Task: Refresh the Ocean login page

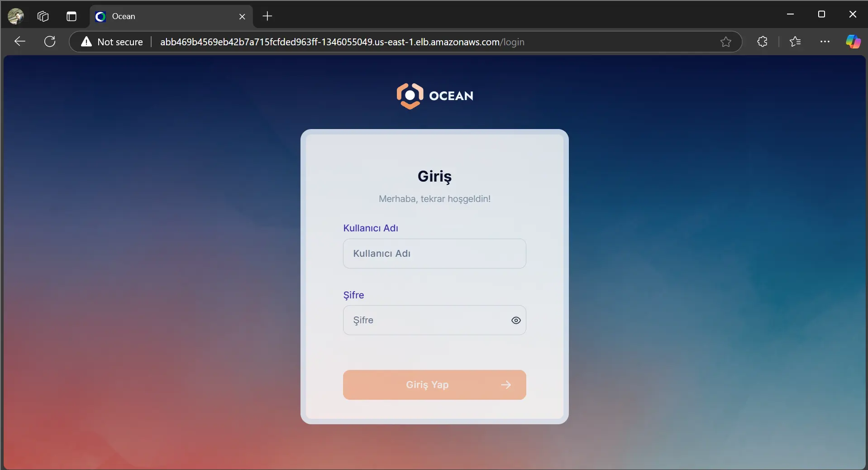Action: tap(50, 42)
